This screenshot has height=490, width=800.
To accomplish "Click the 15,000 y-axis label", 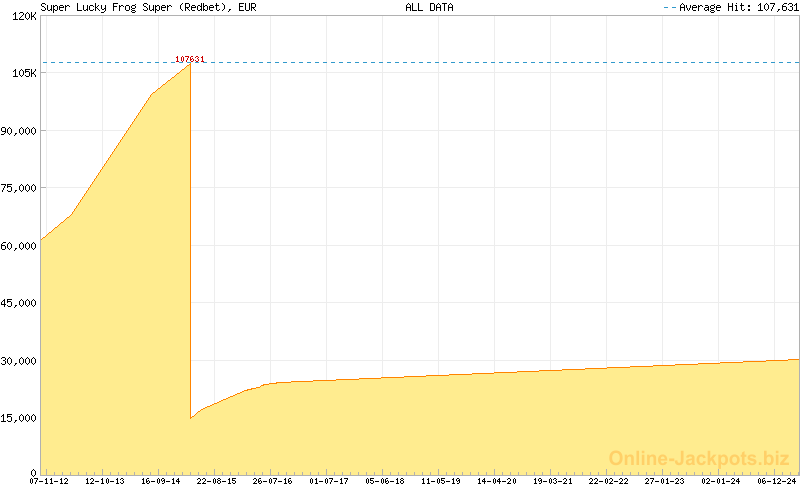I will tap(19, 418).
